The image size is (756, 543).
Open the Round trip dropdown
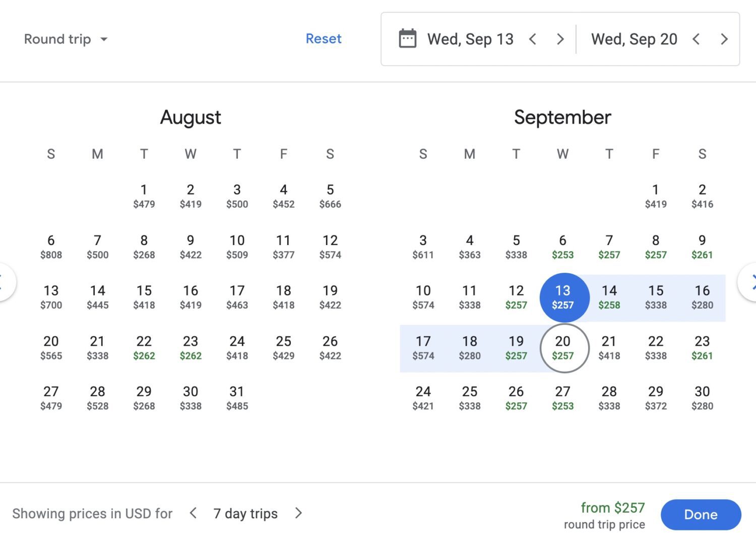point(66,39)
